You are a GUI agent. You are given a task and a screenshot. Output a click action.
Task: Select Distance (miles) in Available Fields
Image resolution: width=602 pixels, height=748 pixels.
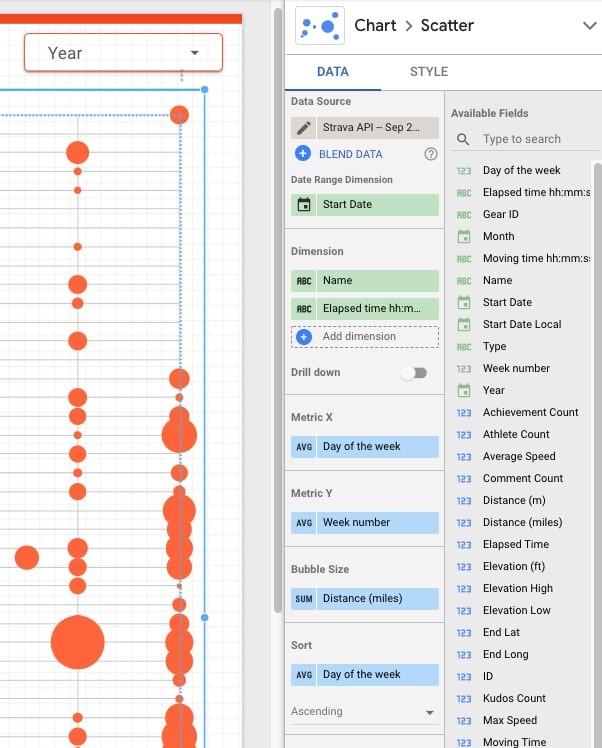521,522
